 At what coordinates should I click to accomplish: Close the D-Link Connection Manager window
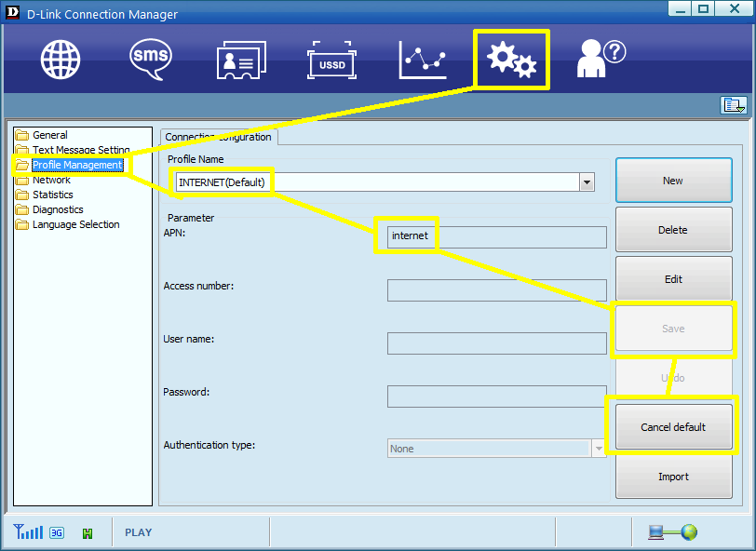[735, 8]
